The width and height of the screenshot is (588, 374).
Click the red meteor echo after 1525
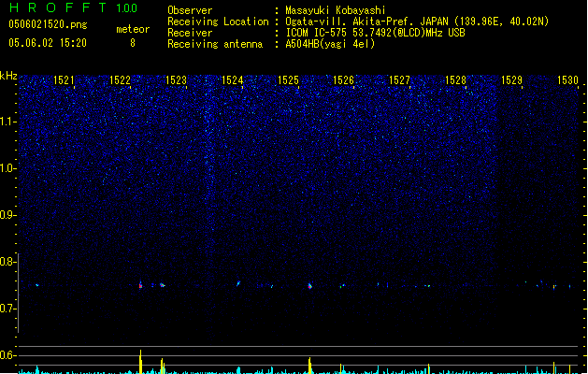(309, 286)
